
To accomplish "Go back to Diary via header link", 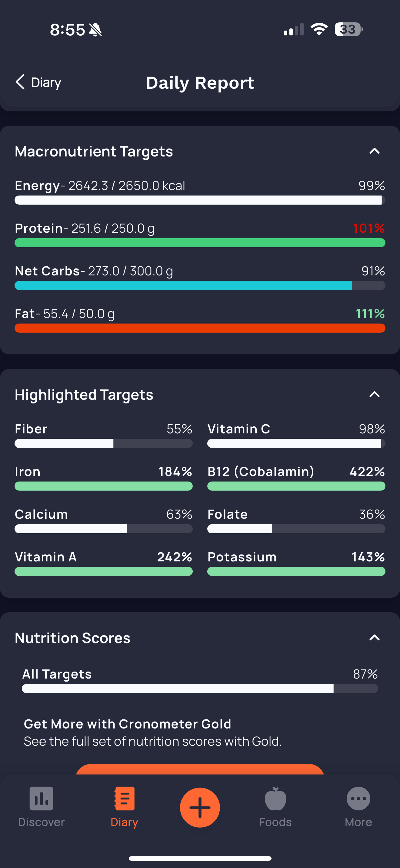I will (x=46, y=82).
